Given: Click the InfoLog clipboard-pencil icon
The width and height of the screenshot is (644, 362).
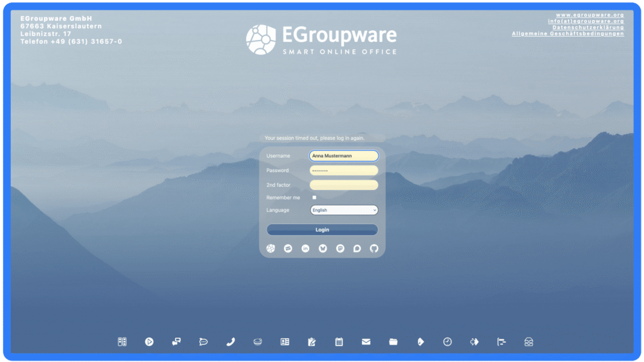Looking at the screenshot, I should coord(312,341).
